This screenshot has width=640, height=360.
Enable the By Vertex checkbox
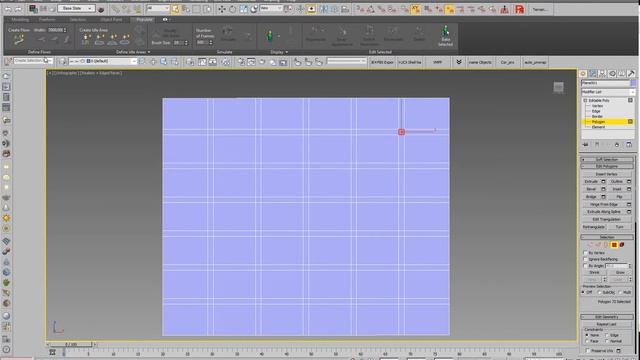(585, 253)
